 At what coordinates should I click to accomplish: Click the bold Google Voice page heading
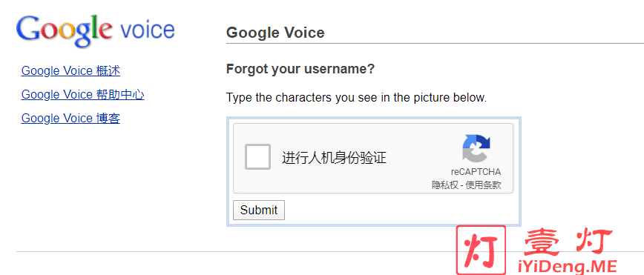tap(275, 33)
